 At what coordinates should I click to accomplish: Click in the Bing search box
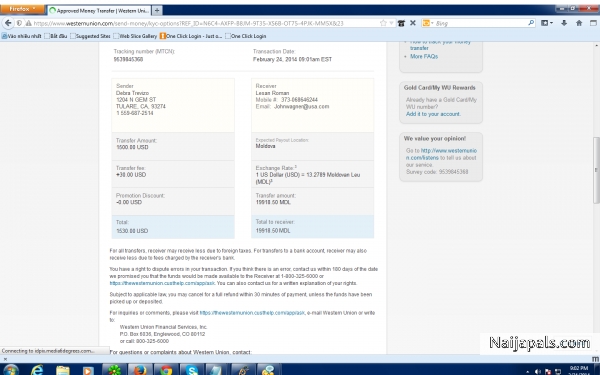[x=480, y=23]
